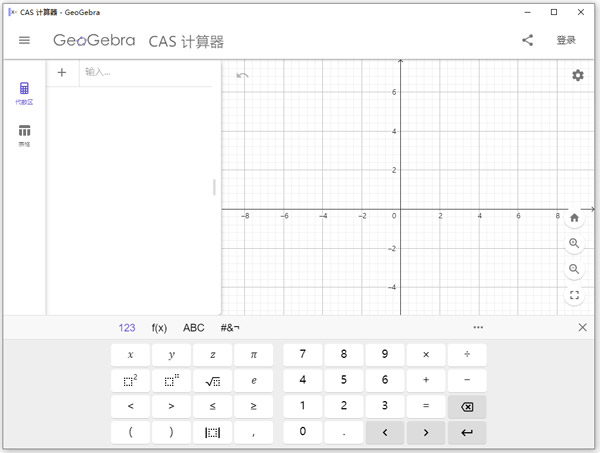Click the plus add-item button
The image size is (600, 453).
[x=62, y=73]
